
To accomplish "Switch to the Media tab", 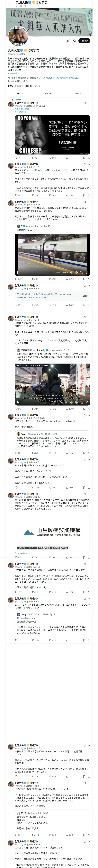I will (x=78, y=93).
